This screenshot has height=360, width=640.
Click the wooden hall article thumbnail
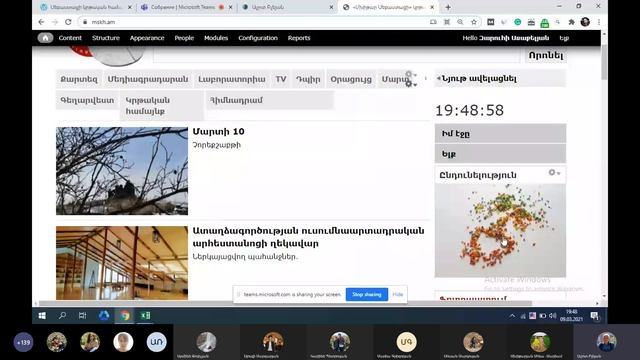122,263
